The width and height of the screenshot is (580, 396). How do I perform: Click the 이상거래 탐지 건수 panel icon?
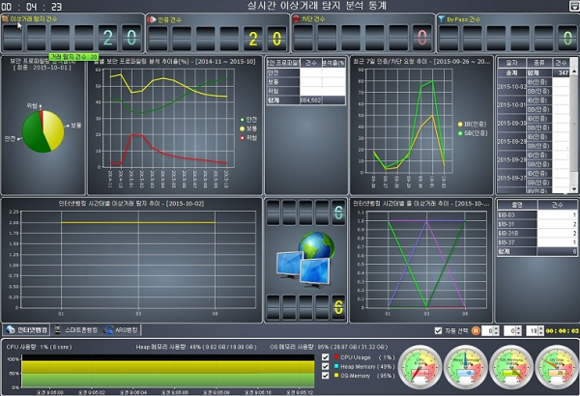click(5, 18)
